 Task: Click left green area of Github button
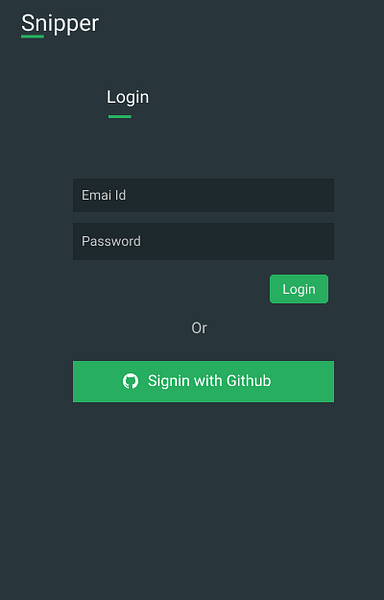(96, 381)
